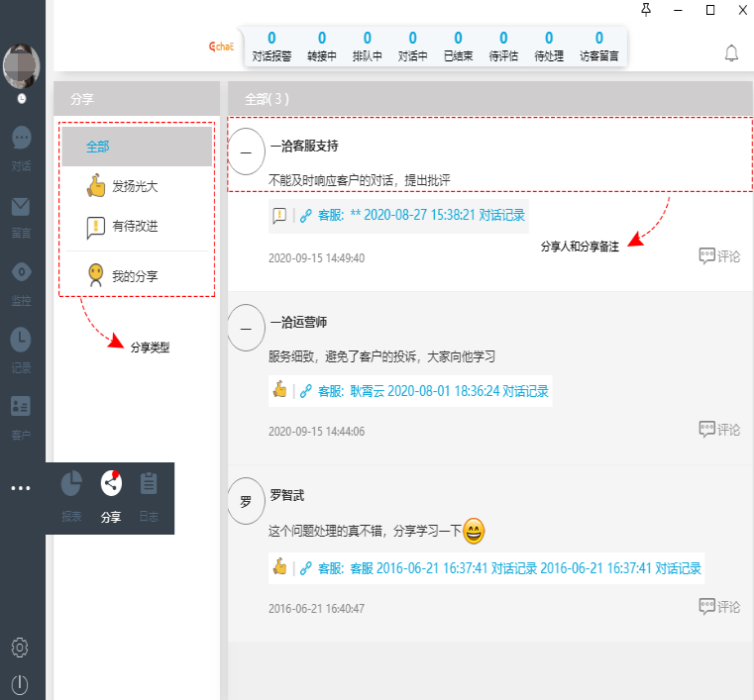The image size is (754, 700).
Task: Open the settings gear icon
Action: [x=20, y=648]
